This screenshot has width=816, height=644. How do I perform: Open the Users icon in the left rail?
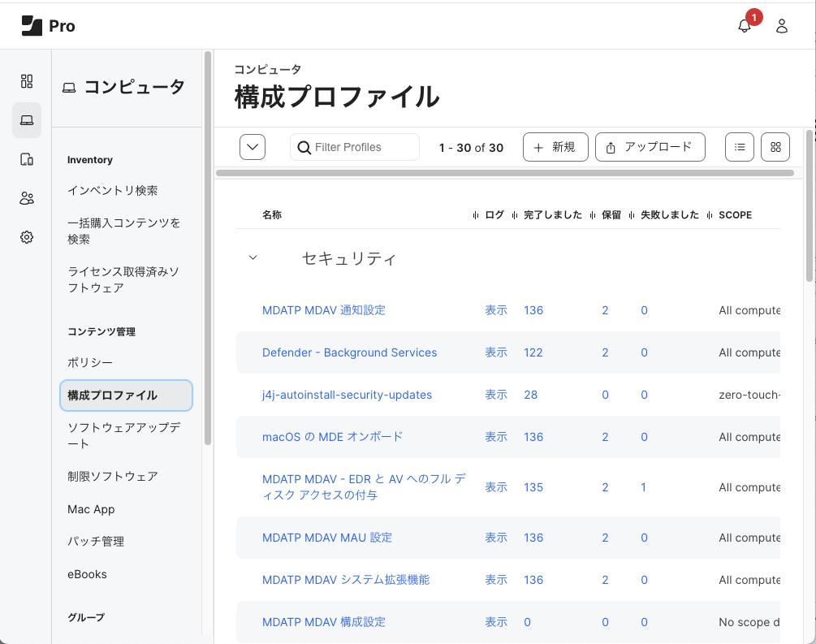(27, 198)
